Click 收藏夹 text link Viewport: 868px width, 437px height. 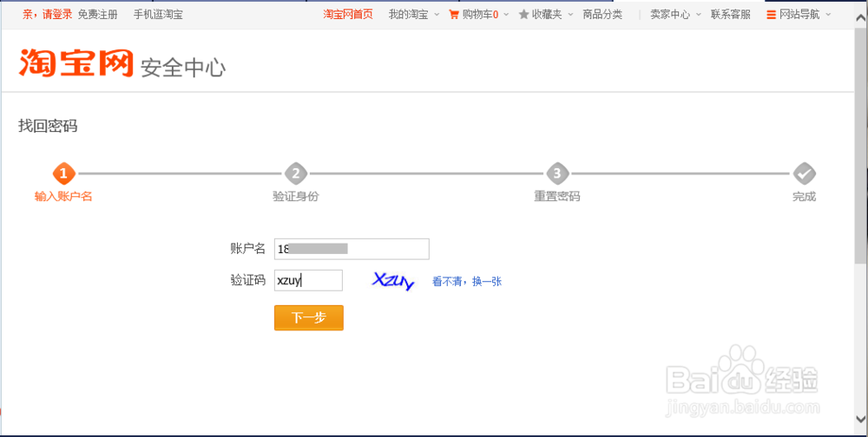pos(547,15)
